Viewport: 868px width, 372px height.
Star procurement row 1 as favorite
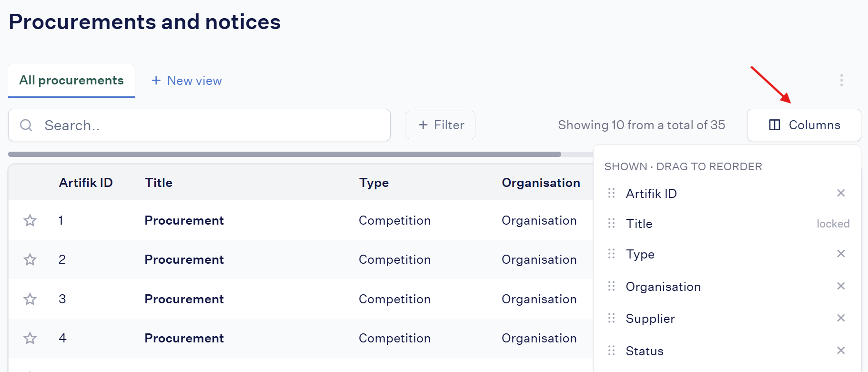[30, 220]
